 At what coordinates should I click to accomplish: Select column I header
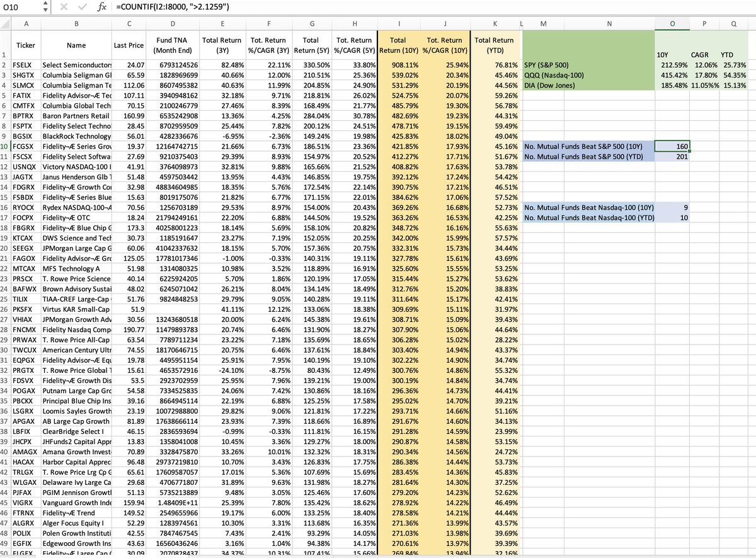[x=400, y=24]
